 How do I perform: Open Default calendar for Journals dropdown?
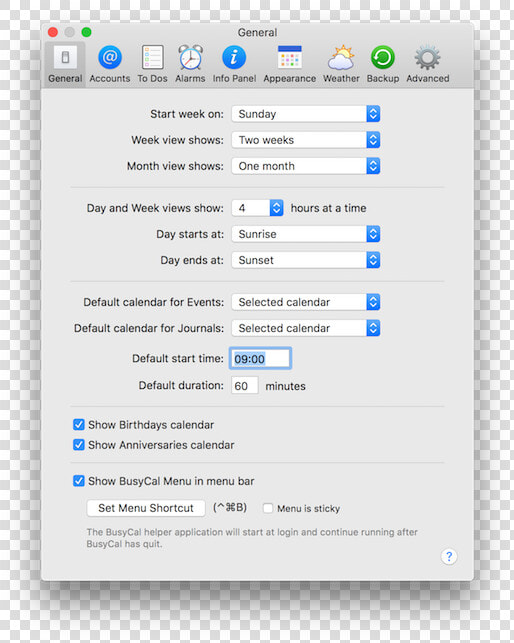pyautogui.click(x=306, y=328)
